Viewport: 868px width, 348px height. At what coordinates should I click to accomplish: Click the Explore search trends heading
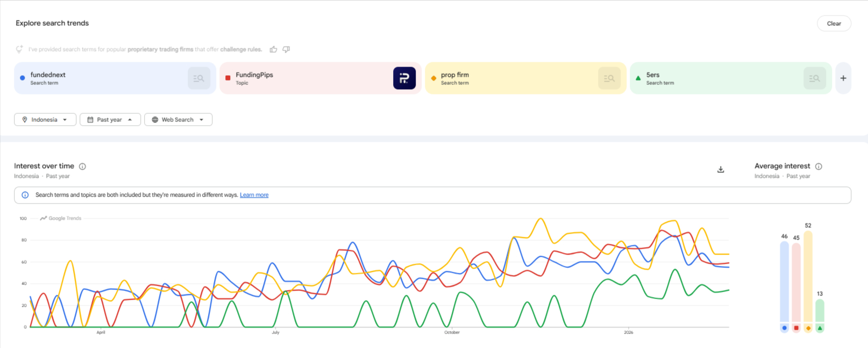pyautogui.click(x=52, y=23)
